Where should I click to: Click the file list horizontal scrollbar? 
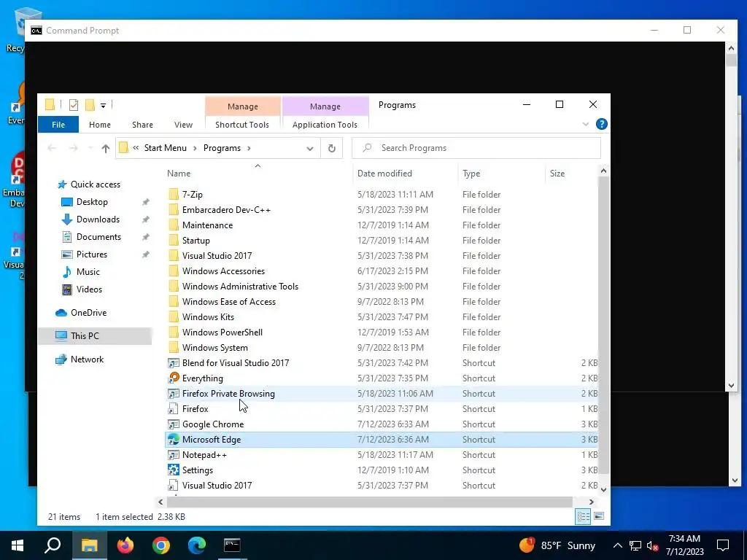(369, 502)
